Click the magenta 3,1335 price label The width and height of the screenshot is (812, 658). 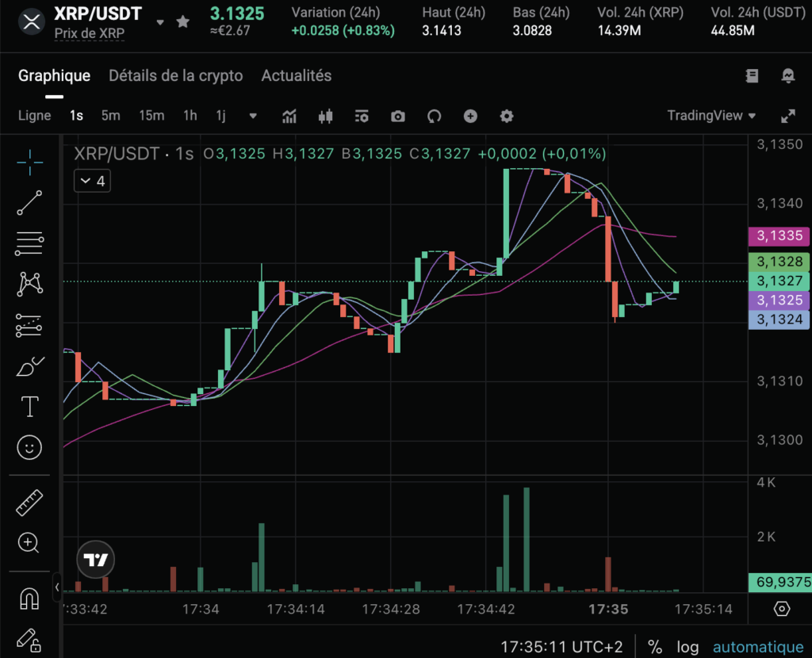pos(779,235)
